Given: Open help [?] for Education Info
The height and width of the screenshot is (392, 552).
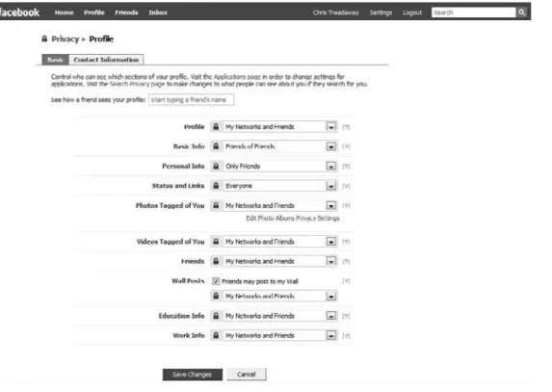Looking at the screenshot, I should click(x=346, y=316).
